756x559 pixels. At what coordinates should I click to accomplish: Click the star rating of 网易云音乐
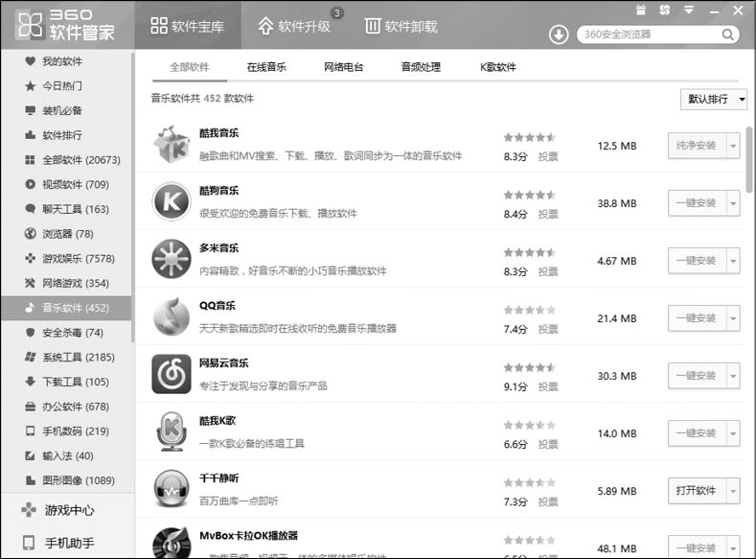(x=530, y=367)
